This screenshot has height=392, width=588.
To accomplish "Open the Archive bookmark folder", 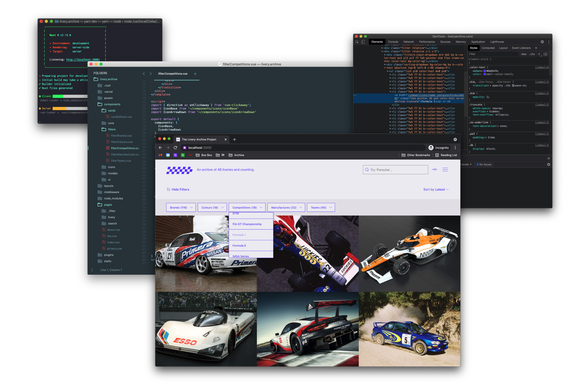I will (236, 155).
